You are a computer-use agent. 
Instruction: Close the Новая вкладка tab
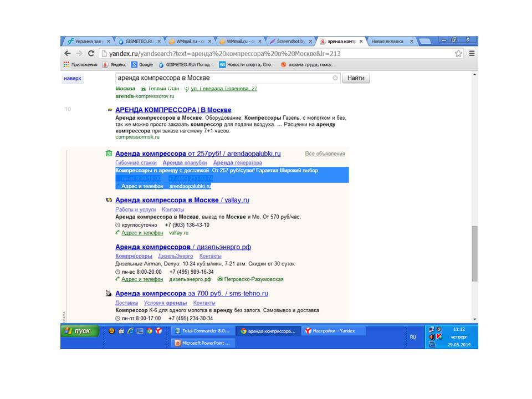(x=412, y=41)
